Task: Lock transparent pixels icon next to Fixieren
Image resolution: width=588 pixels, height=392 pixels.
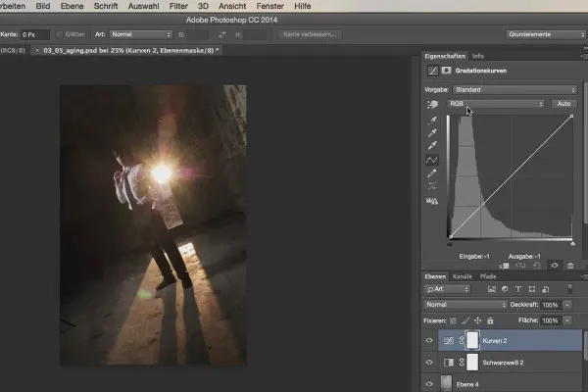Action: click(x=453, y=320)
